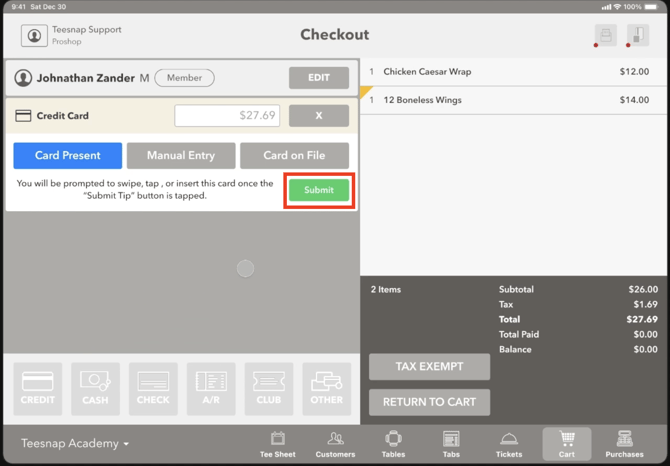
Task: Click Johnathan Zander customer avatar icon
Action: click(23, 78)
